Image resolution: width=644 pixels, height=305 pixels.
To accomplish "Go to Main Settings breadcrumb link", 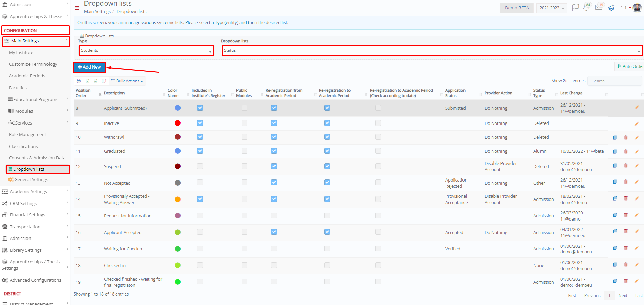I will 97,11.
